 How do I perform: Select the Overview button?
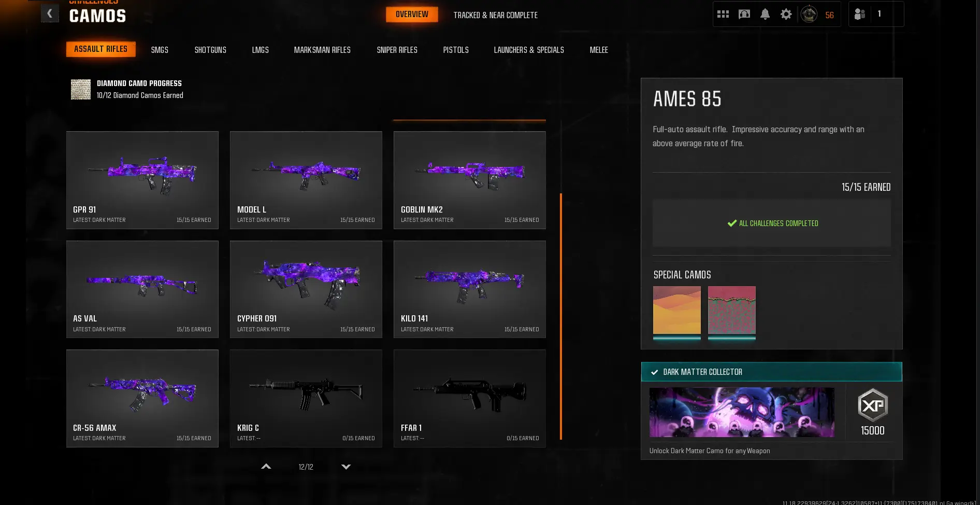pyautogui.click(x=412, y=15)
